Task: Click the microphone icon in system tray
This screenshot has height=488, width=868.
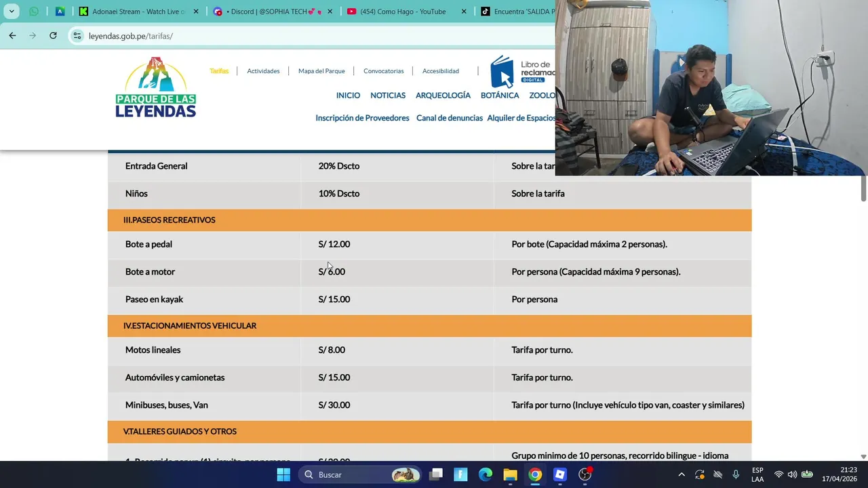Action: [x=736, y=474]
